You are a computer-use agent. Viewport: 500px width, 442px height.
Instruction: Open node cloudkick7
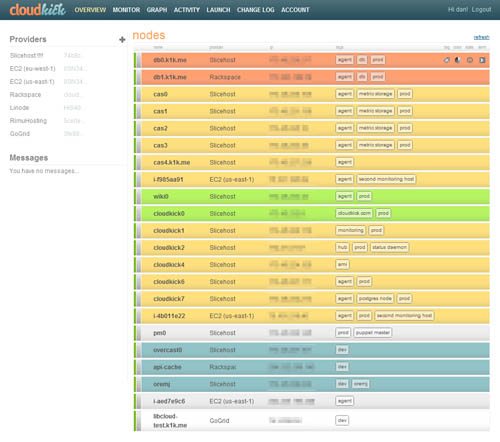point(169,299)
